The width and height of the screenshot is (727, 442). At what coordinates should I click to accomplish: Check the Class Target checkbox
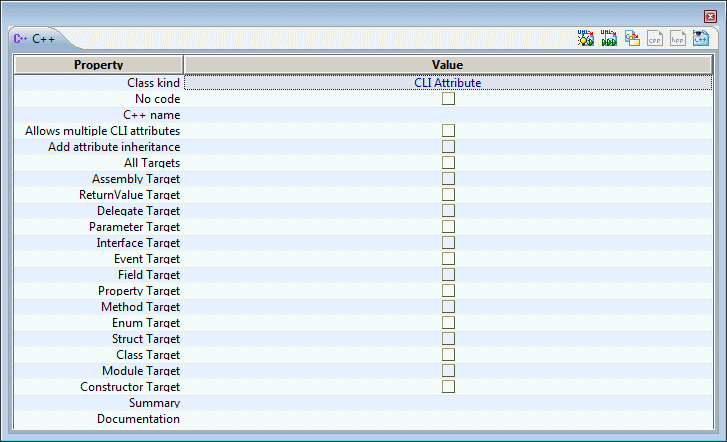[448, 355]
